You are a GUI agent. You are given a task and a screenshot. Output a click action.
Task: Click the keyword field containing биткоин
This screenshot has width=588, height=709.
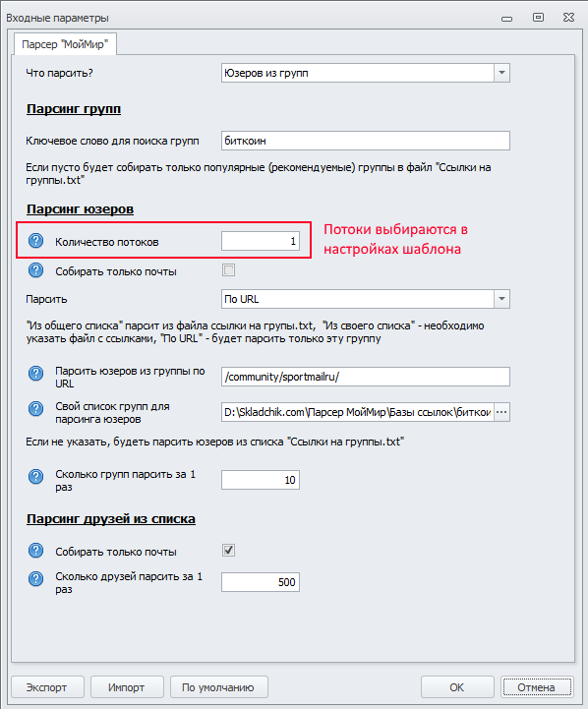[x=366, y=141]
